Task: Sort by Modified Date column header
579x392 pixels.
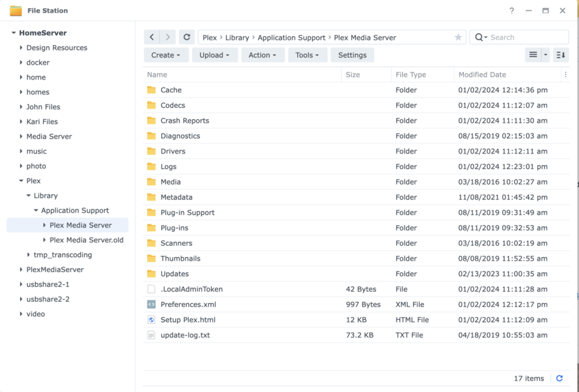Action: [508, 75]
